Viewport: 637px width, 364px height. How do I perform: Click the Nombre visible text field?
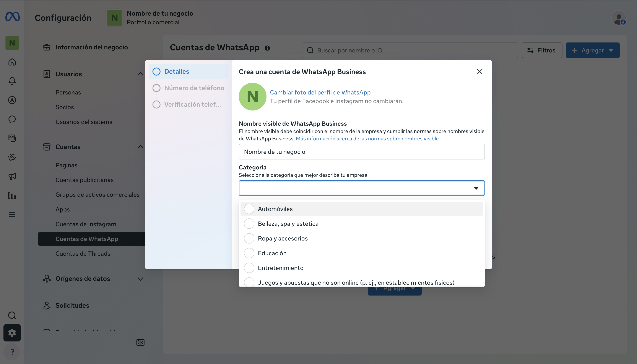point(361,152)
